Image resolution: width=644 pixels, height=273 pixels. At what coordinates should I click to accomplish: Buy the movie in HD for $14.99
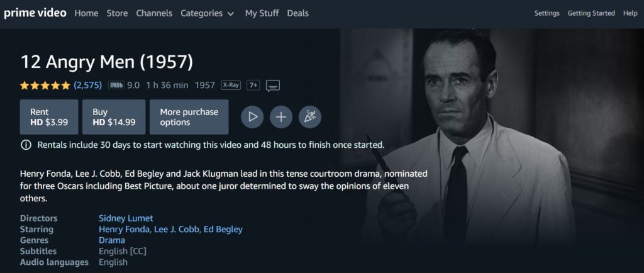point(114,116)
